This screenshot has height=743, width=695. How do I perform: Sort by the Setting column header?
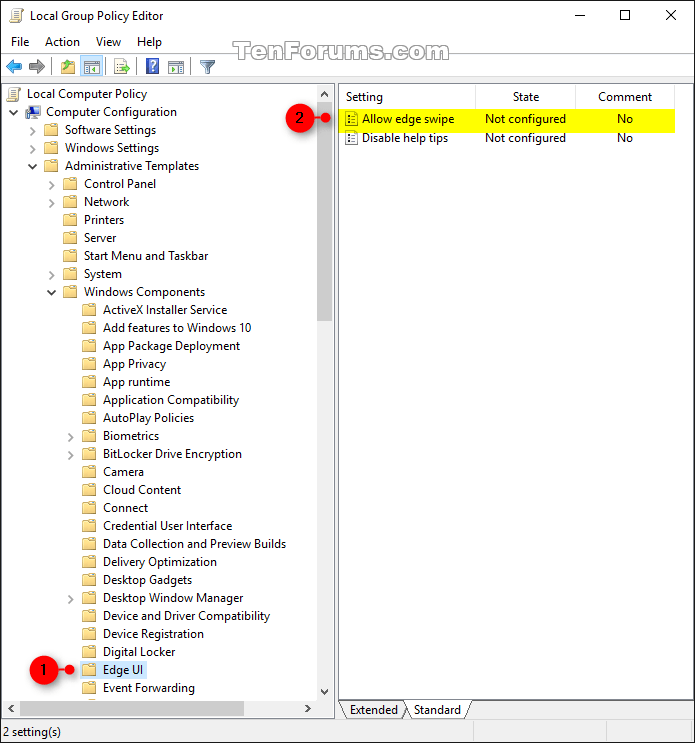pos(408,97)
